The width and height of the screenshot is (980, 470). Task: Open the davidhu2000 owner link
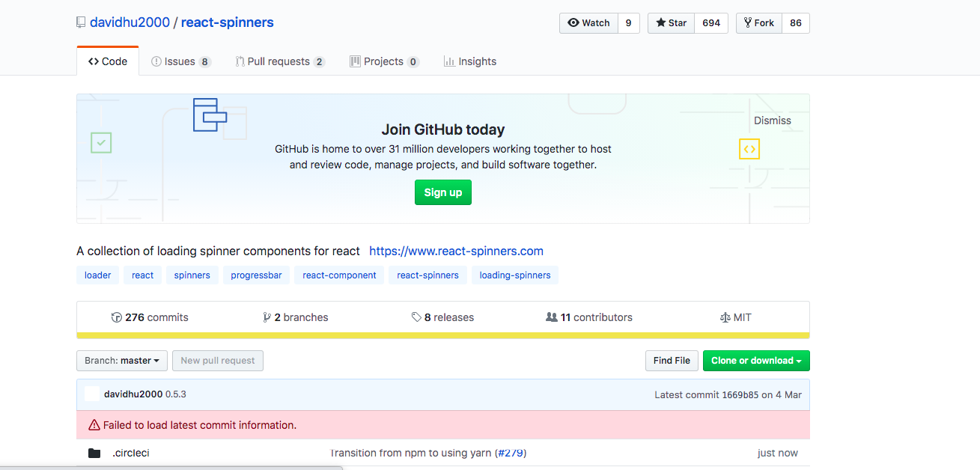pyautogui.click(x=130, y=22)
